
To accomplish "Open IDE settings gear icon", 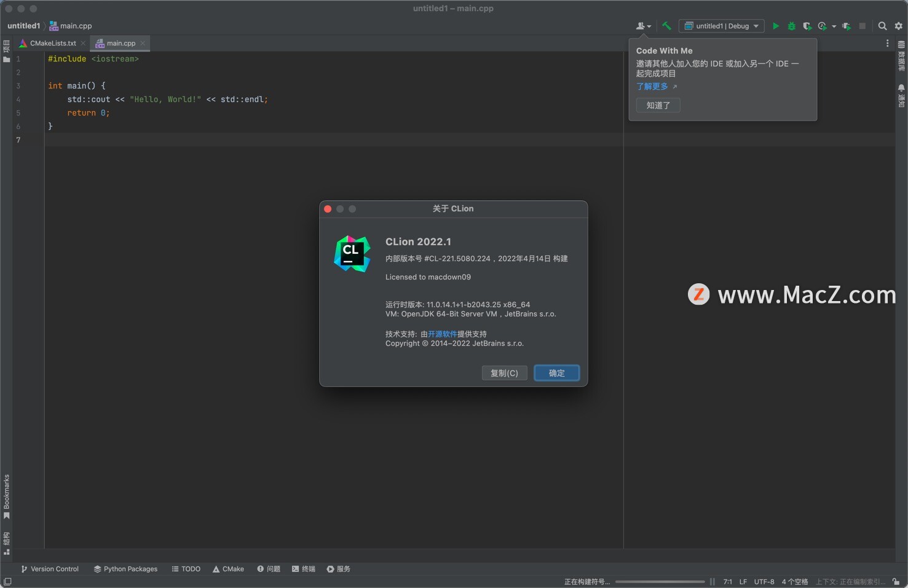I will (898, 26).
